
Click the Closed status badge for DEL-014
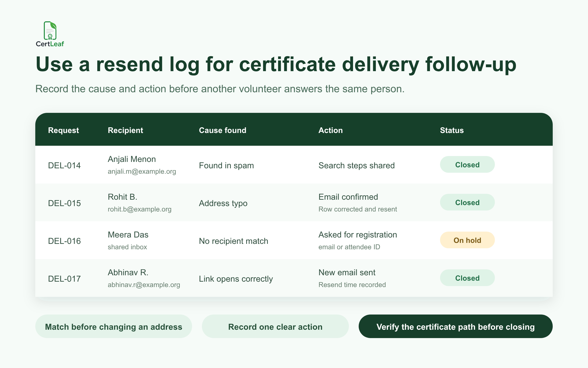[467, 164]
